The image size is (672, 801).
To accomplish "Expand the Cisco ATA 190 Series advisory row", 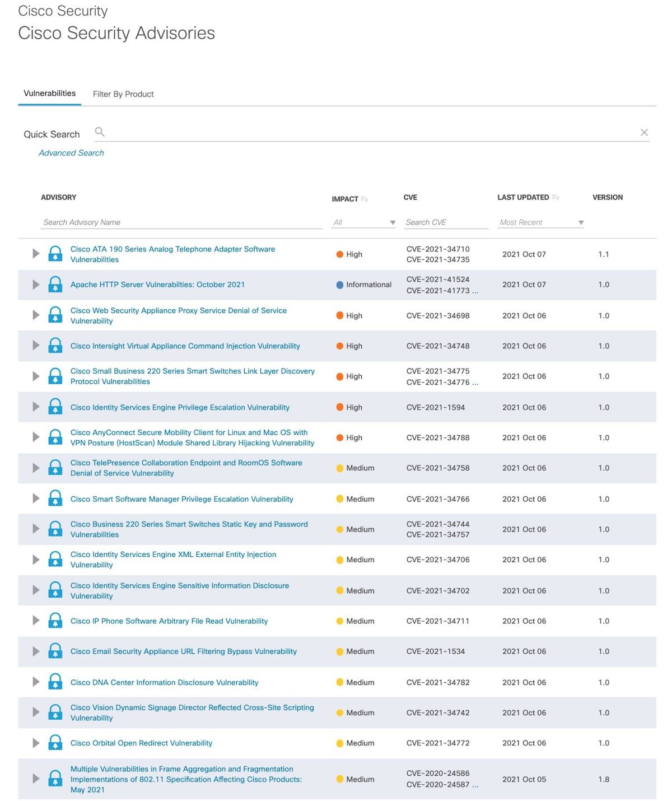I will [36, 254].
